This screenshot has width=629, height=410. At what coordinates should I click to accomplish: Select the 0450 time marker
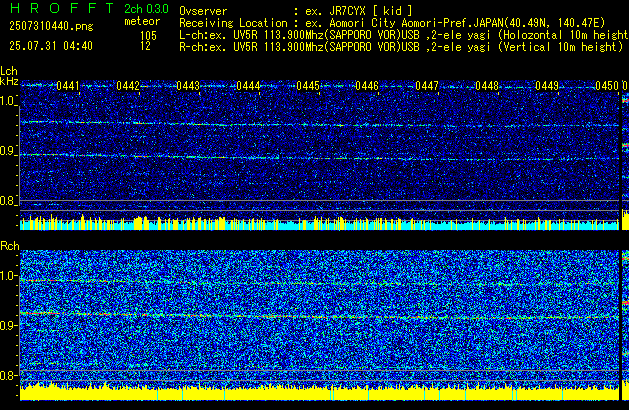pos(607,86)
